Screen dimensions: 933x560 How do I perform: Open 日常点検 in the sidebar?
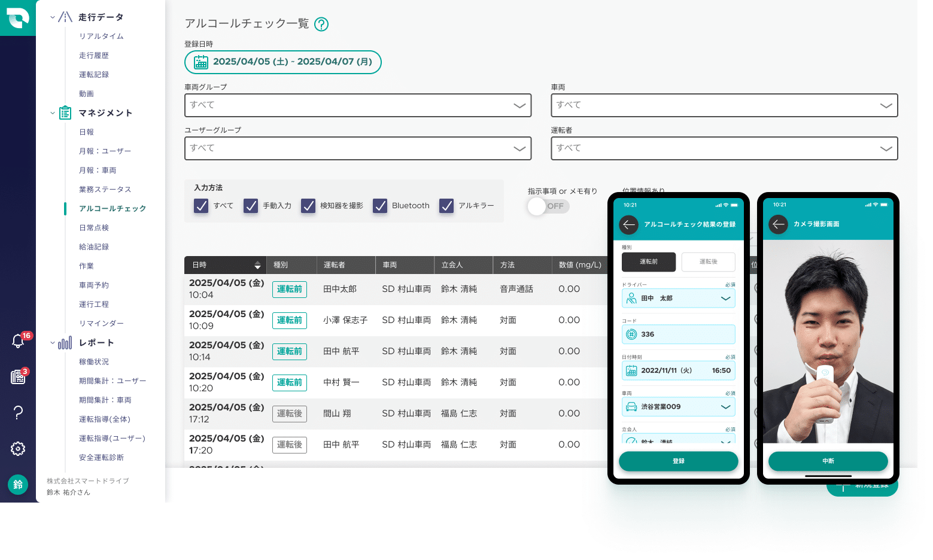94,228
